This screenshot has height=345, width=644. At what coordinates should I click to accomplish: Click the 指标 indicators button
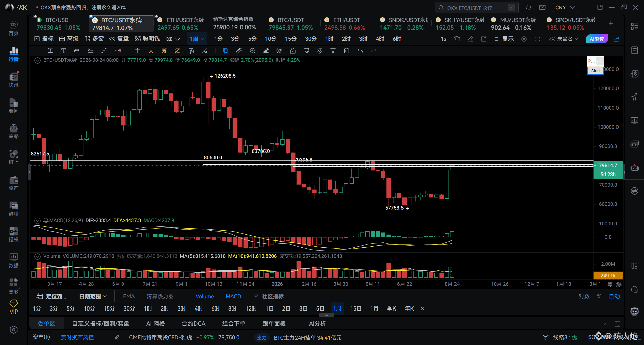click(44, 39)
